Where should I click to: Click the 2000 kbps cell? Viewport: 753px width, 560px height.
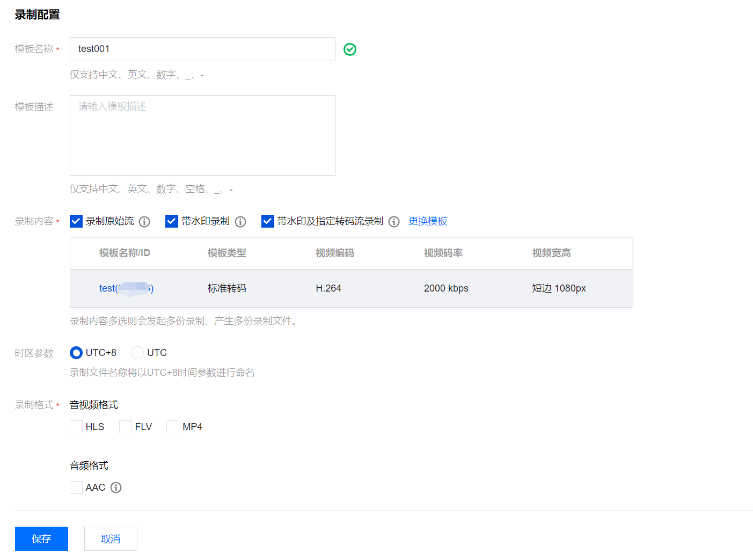click(446, 288)
